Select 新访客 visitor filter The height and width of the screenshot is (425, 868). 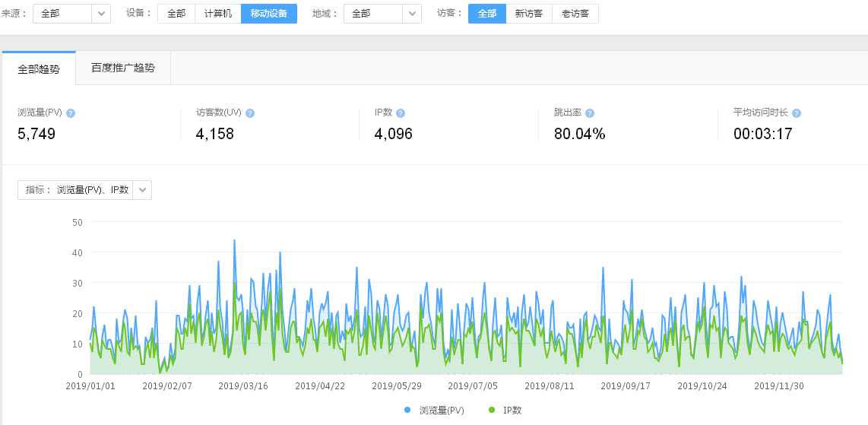tap(529, 13)
